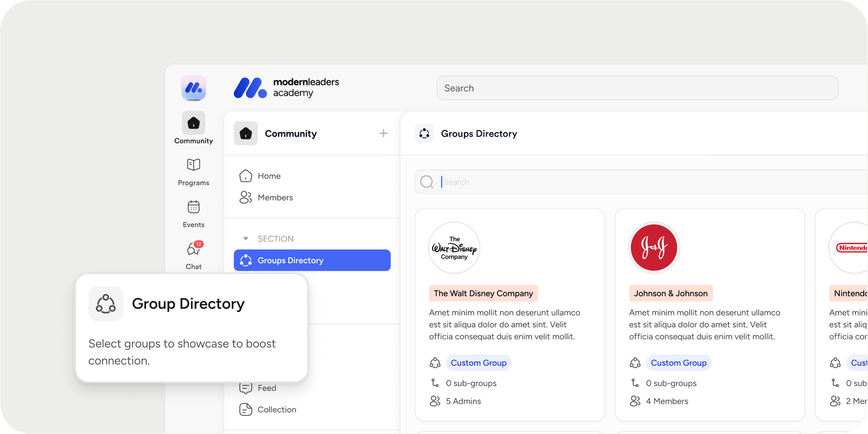Click 0 sub-groups on the Disney card
The width and height of the screenshot is (868, 434).
click(471, 383)
